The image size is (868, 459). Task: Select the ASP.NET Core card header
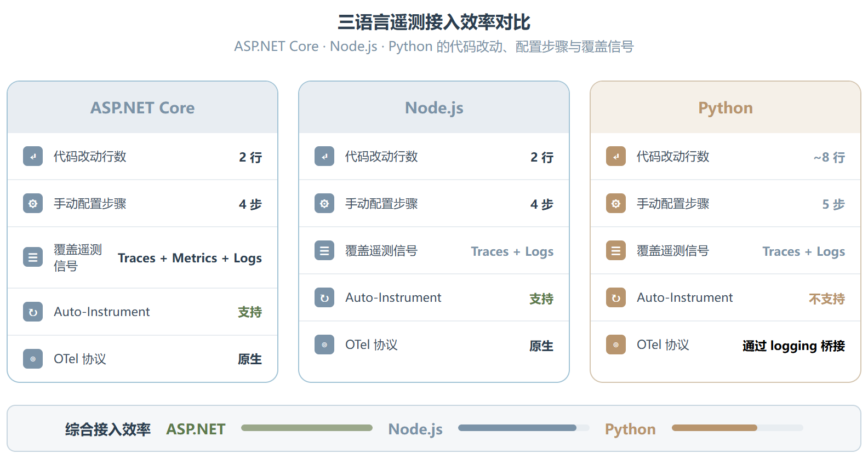(x=142, y=107)
